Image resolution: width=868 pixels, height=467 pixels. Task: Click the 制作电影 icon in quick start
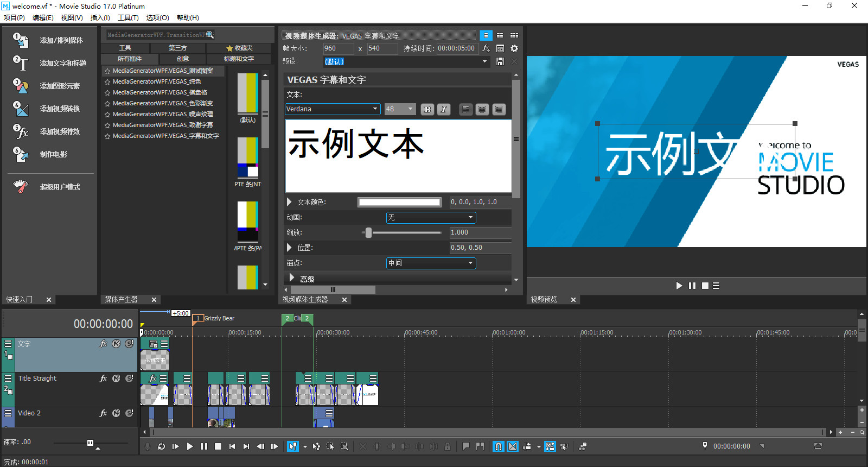click(21, 154)
